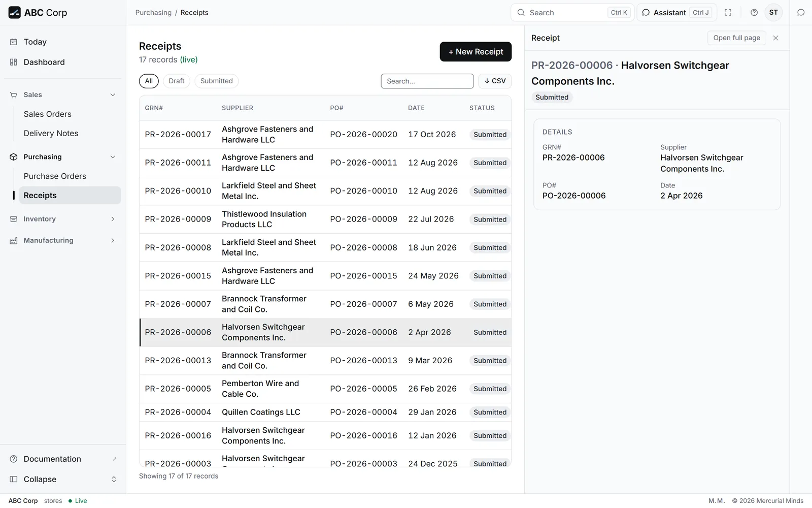Click the Assistant speech bubble icon

click(x=646, y=13)
